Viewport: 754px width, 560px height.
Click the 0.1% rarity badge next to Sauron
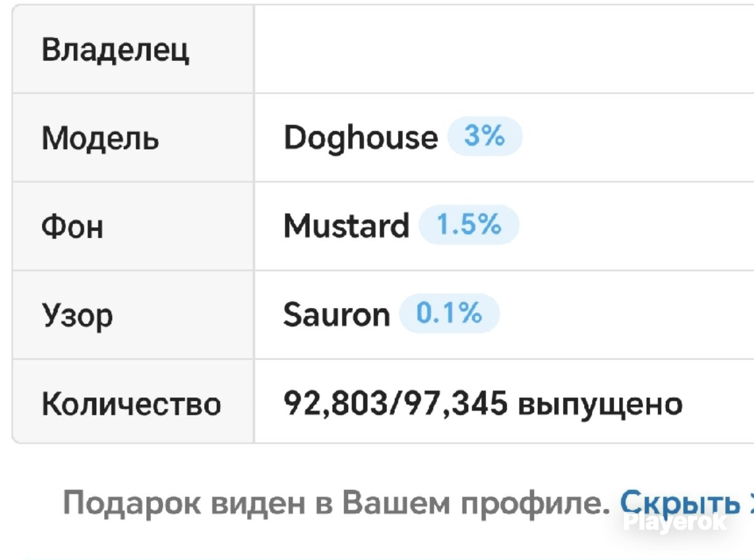(x=449, y=314)
